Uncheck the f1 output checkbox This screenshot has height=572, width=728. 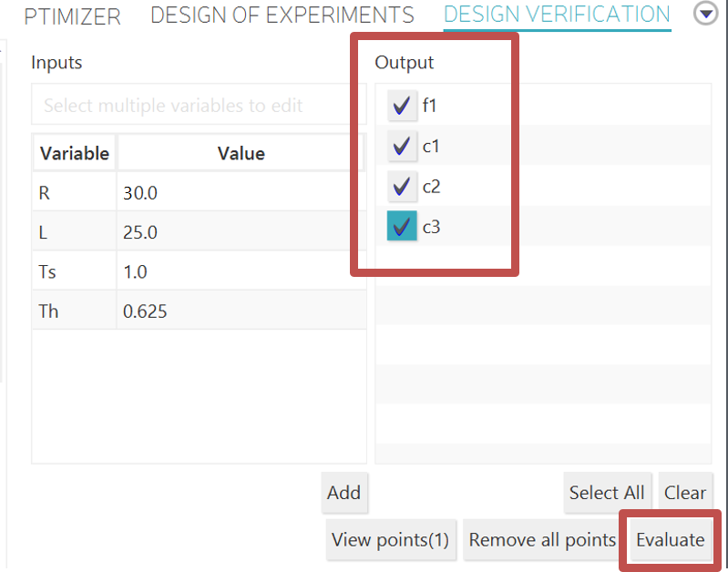[402, 107]
